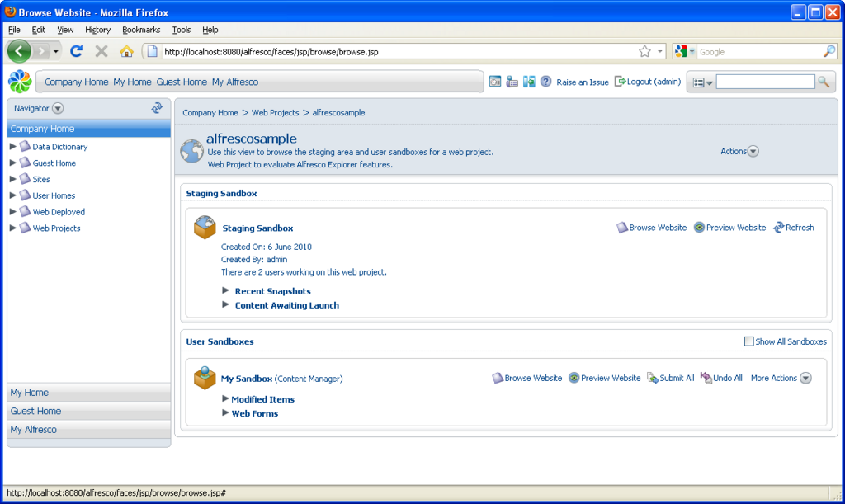Click the stop loading X icon
This screenshot has height=504, width=845.
click(x=101, y=51)
